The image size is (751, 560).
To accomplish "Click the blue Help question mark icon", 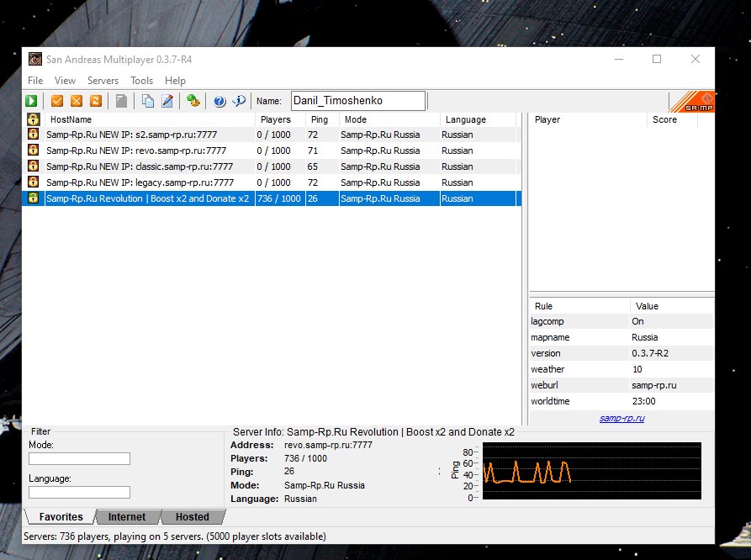I will pos(219,101).
